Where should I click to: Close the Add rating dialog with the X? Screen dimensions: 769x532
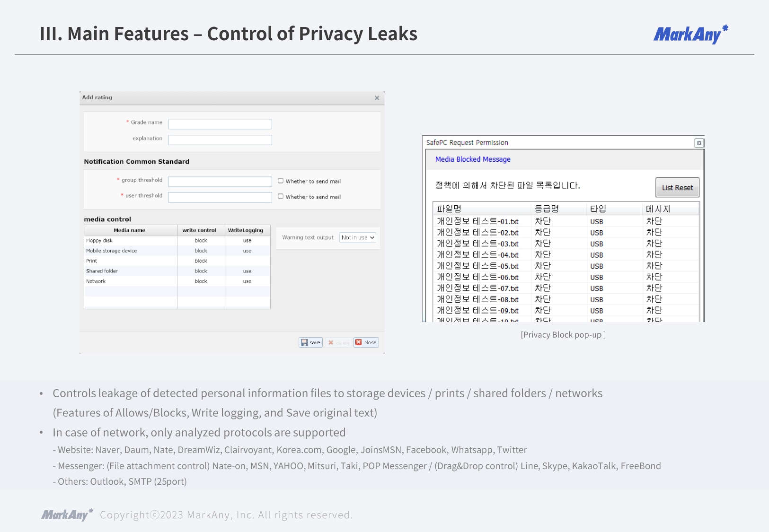(377, 98)
